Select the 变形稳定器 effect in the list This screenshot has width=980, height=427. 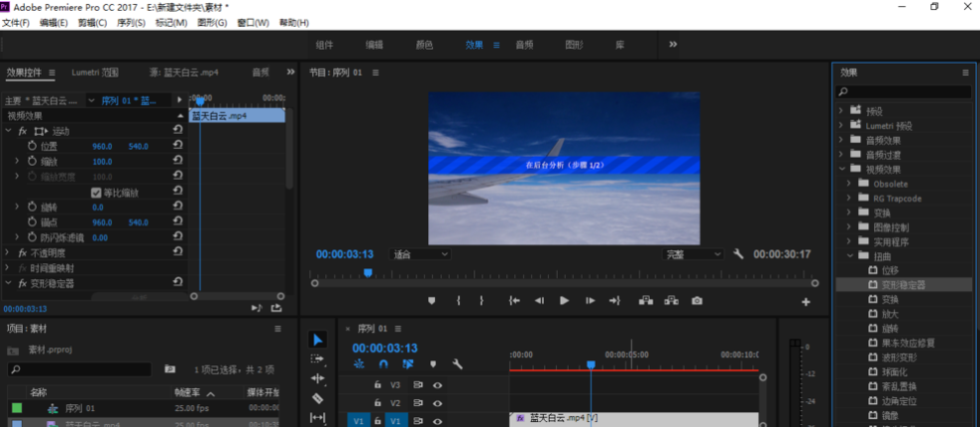click(x=903, y=284)
